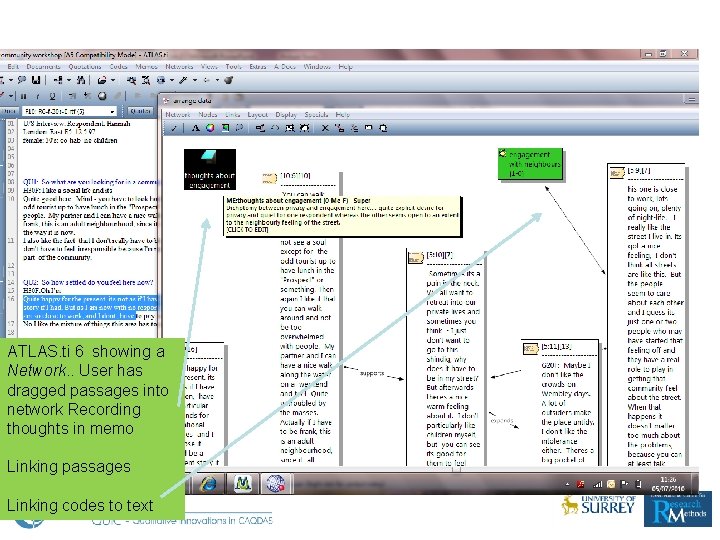This screenshot has width=720, height=540.
Task: Open the Nodes menu in network window
Action: [x=208, y=114]
